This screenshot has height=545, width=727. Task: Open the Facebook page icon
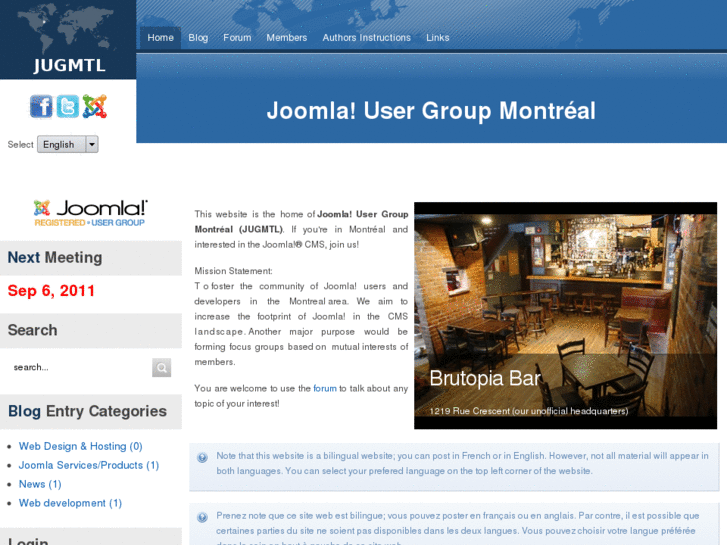[x=41, y=106]
